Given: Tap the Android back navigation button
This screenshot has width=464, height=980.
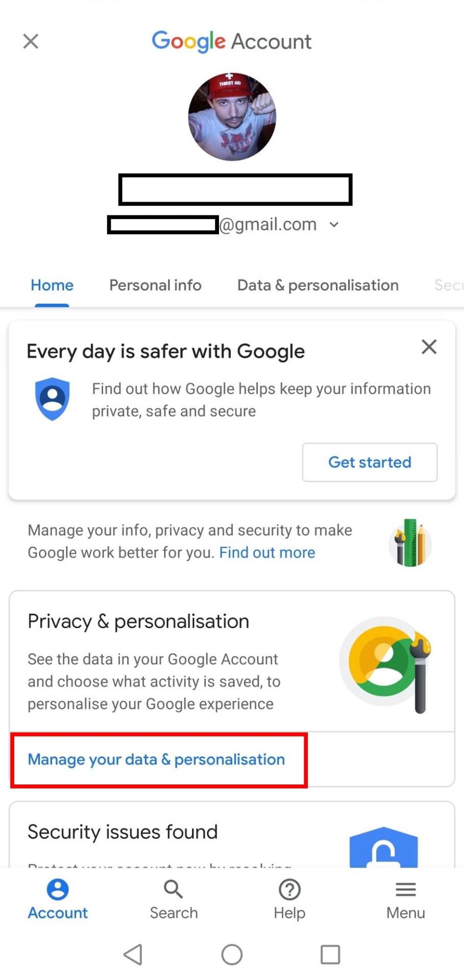Looking at the screenshot, I should point(133,954).
